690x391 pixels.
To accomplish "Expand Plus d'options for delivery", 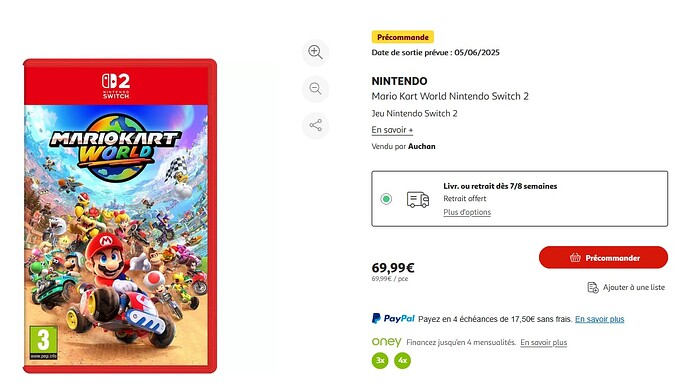I will tap(467, 212).
